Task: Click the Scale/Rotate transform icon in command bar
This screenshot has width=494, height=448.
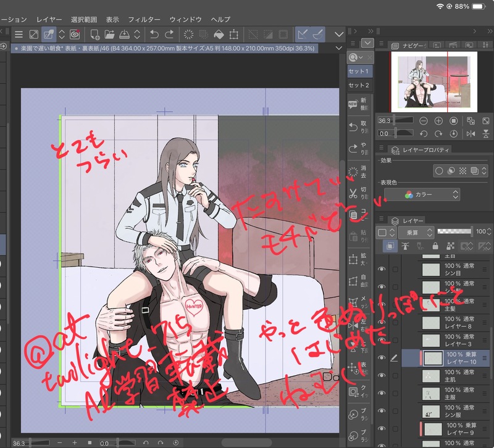Action: tap(234, 34)
